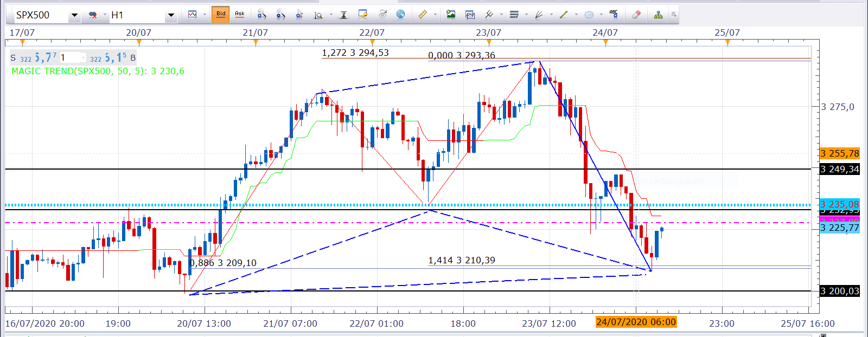Expand the chart type dropdown arrow
The height and width of the screenshot is (337, 868).
pyautogui.click(x=205, y=15)
